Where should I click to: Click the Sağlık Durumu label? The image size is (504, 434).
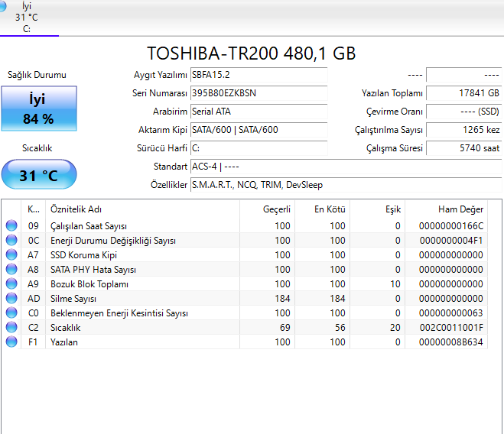(x=37, y=75)
